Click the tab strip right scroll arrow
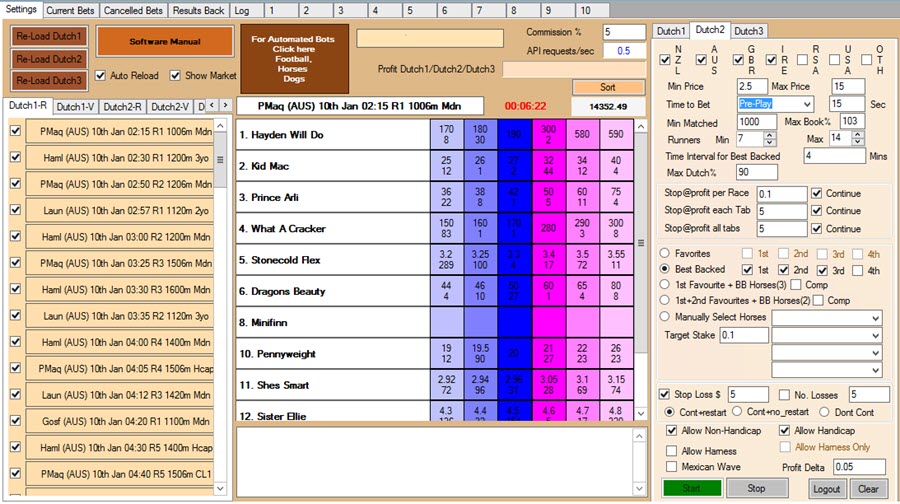The width and height of the screenshot is (900, 504). pos(225,106)
